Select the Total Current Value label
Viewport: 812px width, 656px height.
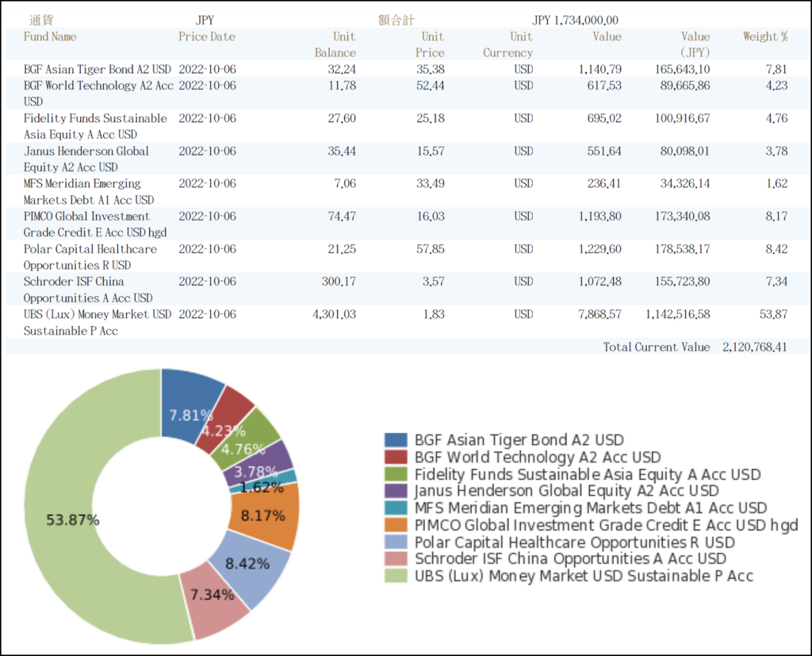[x=656, y=347]
